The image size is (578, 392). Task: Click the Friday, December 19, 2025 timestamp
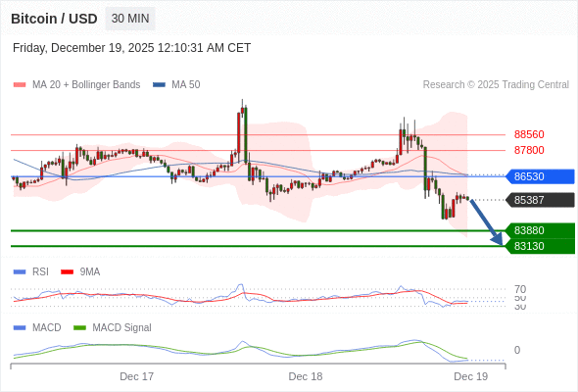click(131, 48)
